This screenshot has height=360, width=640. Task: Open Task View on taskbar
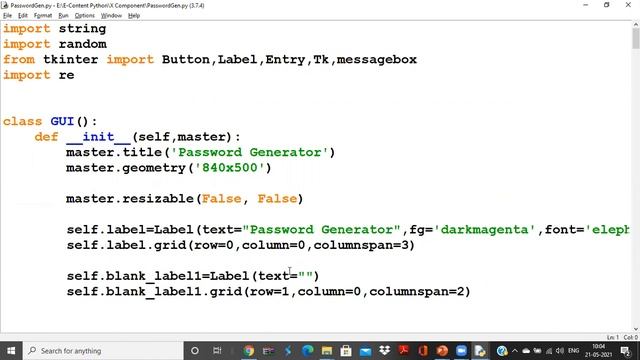tap(217, 351)
